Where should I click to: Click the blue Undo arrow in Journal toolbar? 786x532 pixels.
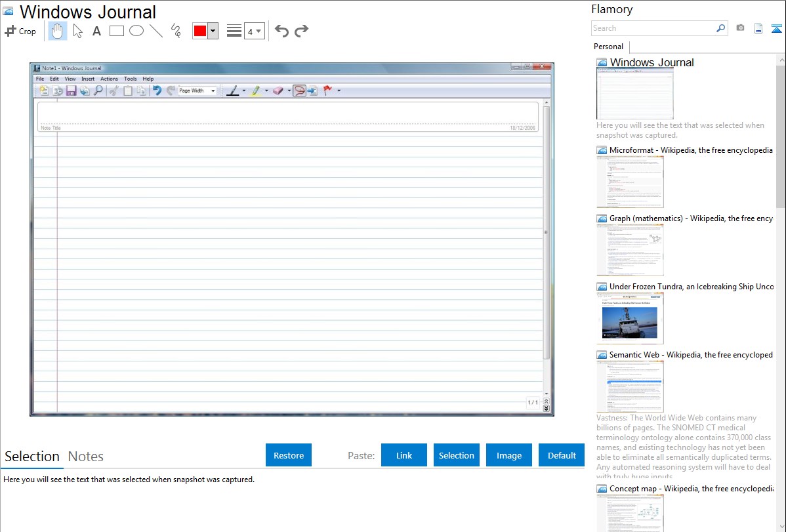click(x=157, y=91)
